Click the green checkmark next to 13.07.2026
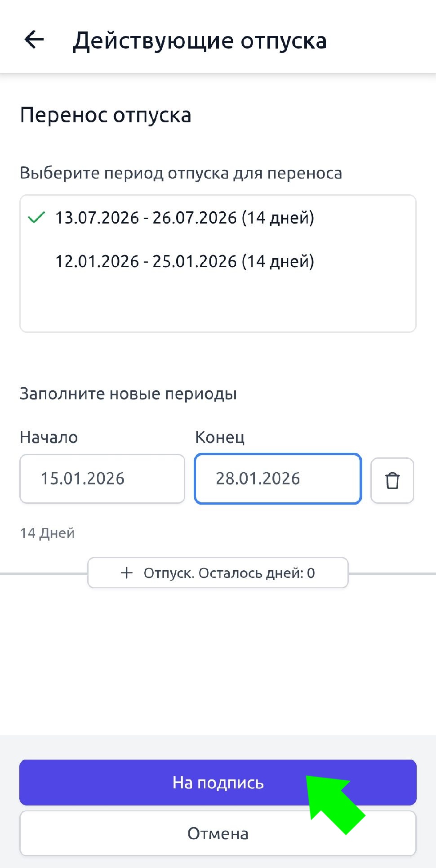This screenshot has height=868, width=436. 36,218
